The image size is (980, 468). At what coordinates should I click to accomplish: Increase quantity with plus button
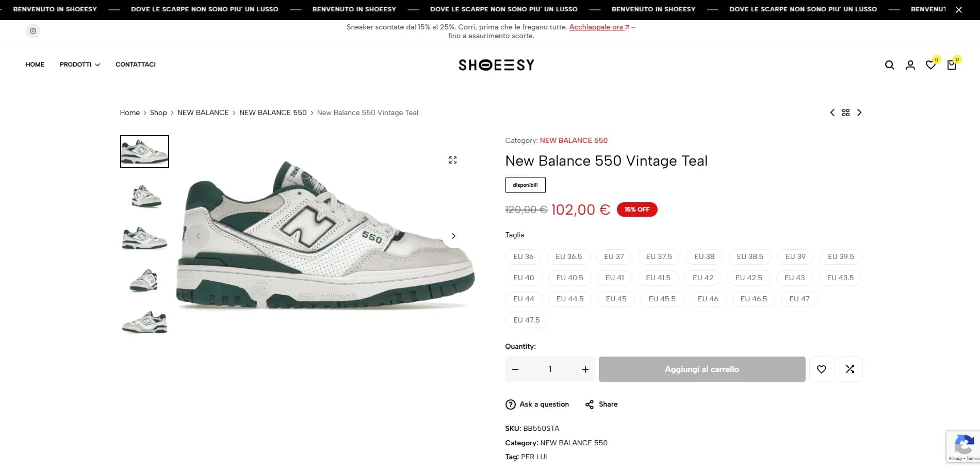point(585,369)
